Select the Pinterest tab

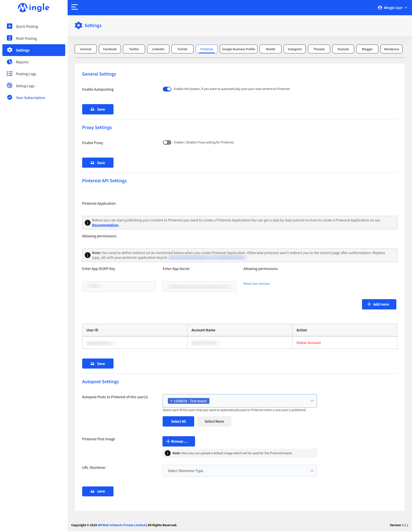[206, 49]
